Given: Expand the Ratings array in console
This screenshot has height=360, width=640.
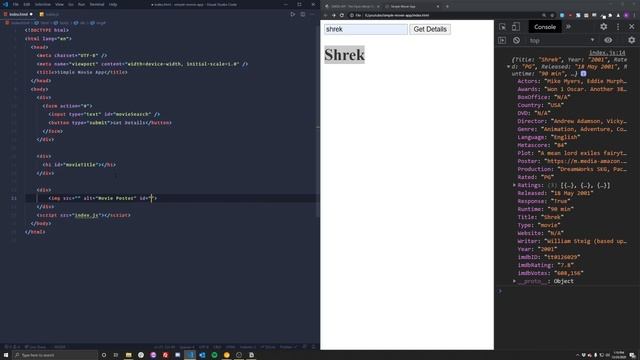Looking at the screenshot, I should pos(514,185).
